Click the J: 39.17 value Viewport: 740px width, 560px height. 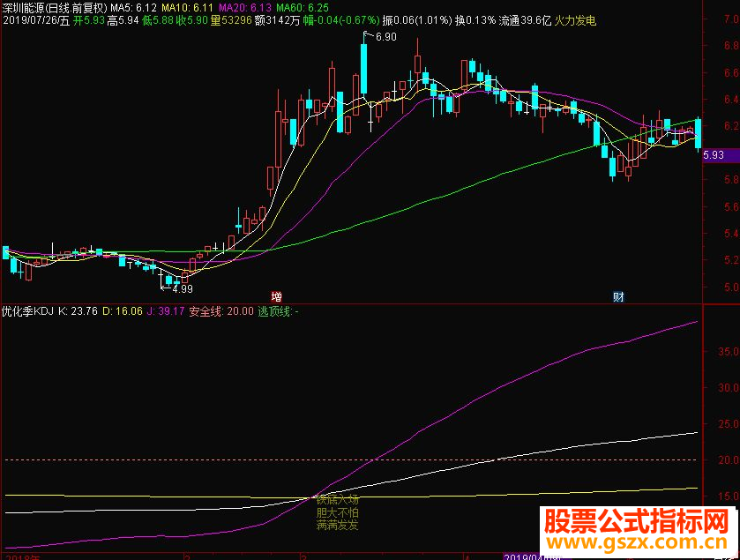click(x=165, y=311)
